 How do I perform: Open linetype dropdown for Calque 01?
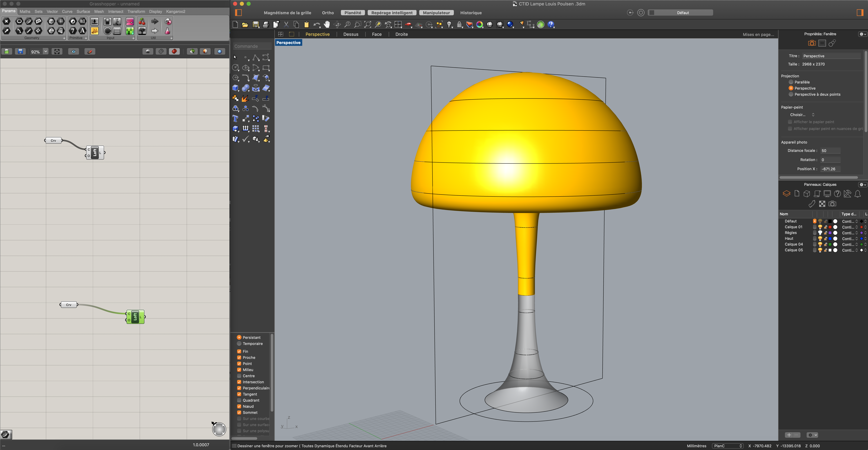pyautogui.click(x=850, y=227)
